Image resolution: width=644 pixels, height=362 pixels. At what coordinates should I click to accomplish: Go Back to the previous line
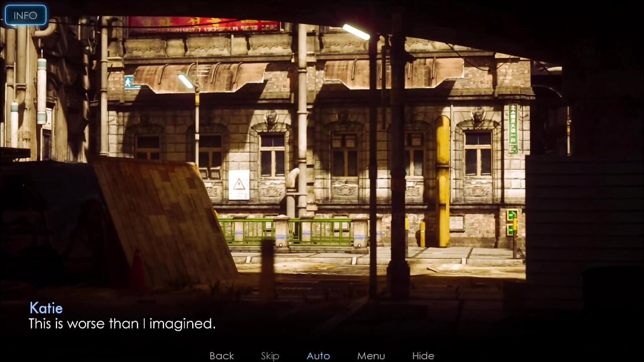point(222,355)
